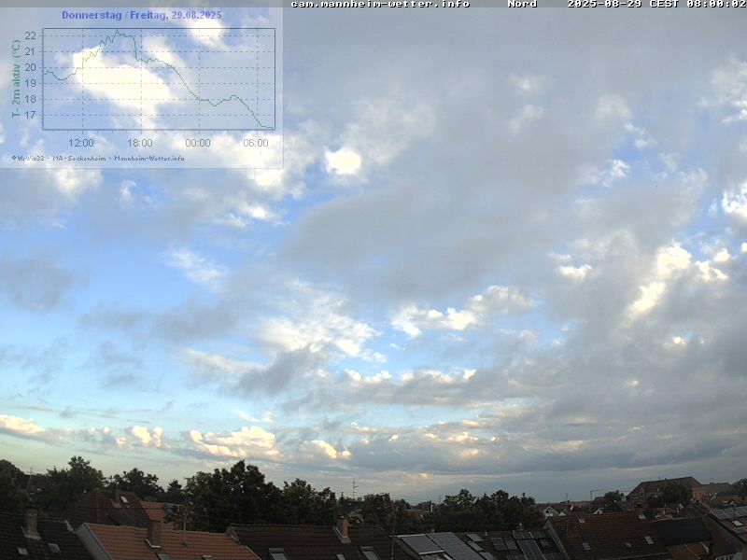Click chart title Donnerstag / Freitag, 29.08.2025
The height and width of the screenshot is (560, 747).
(142, 16)
